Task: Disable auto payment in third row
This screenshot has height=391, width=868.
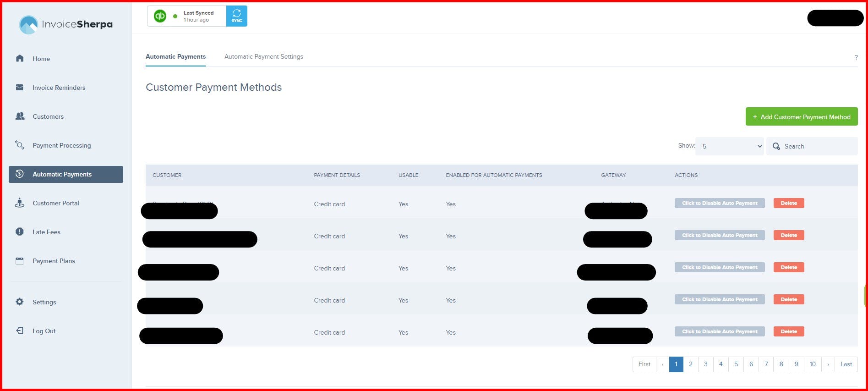Action: [x=720, y=267]
